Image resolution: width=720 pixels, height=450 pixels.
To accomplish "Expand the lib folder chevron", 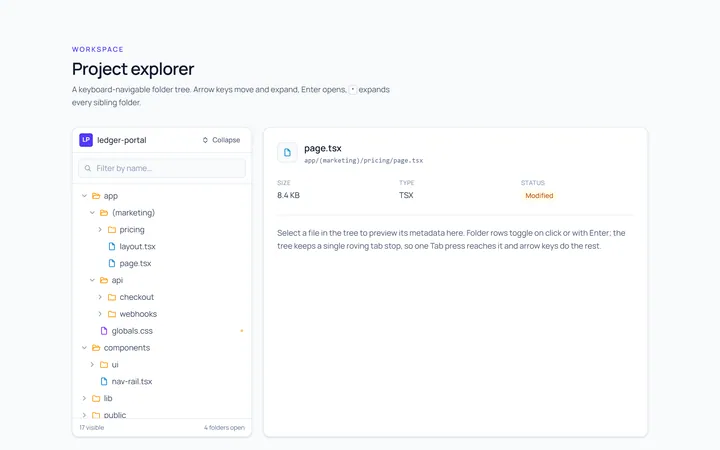I will 84,399.
